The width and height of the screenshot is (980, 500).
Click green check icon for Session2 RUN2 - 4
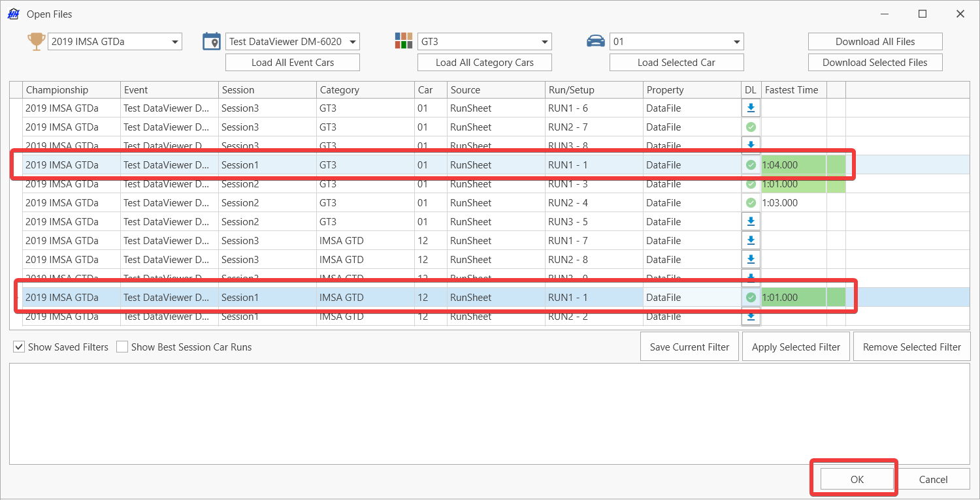click(751, 203)
